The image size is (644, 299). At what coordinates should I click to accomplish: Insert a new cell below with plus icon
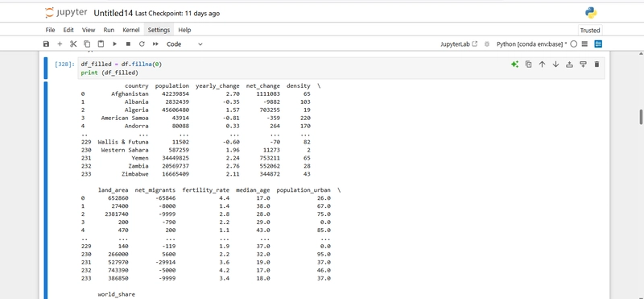pyautogui.click(x=60, y=44)
